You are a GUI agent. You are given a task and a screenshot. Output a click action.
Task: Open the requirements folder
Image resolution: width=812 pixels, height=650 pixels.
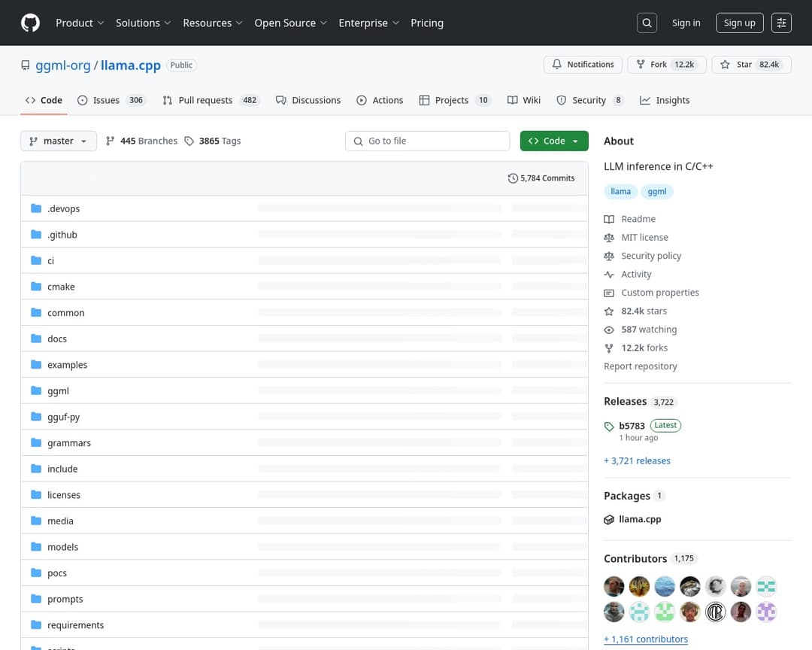point(76,625)
